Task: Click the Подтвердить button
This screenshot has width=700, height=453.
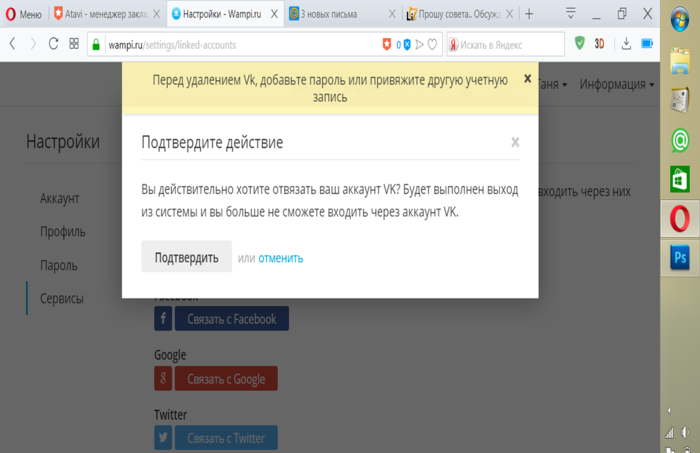Action: point(187,257)
